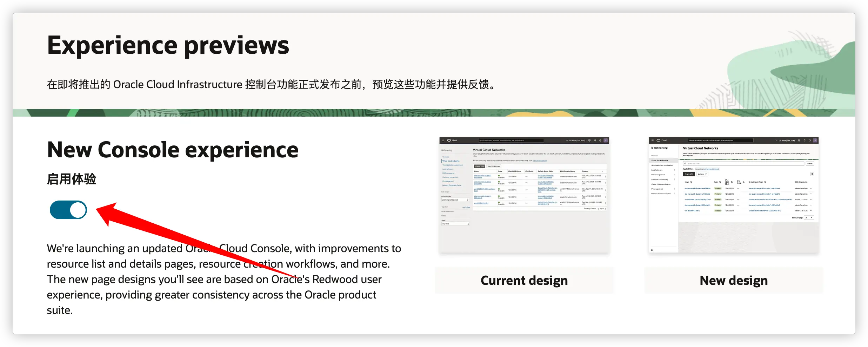
Task: Turn off the 启用体验 toggle switch
Action: pyautogui.click(x=68, y=210)
